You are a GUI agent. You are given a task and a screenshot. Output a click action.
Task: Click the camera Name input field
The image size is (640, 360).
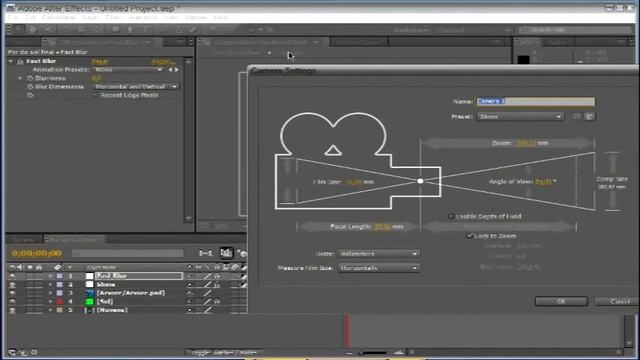point(536,101)
